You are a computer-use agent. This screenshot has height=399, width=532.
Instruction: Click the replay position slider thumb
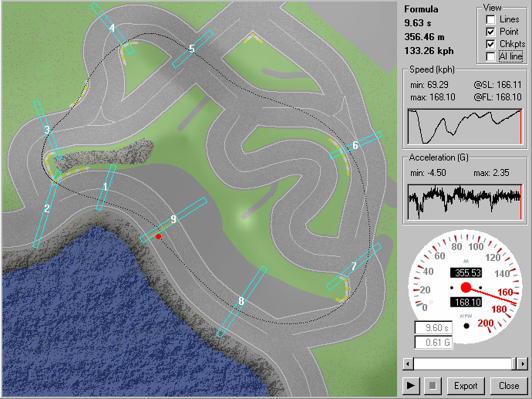point(514,364)
